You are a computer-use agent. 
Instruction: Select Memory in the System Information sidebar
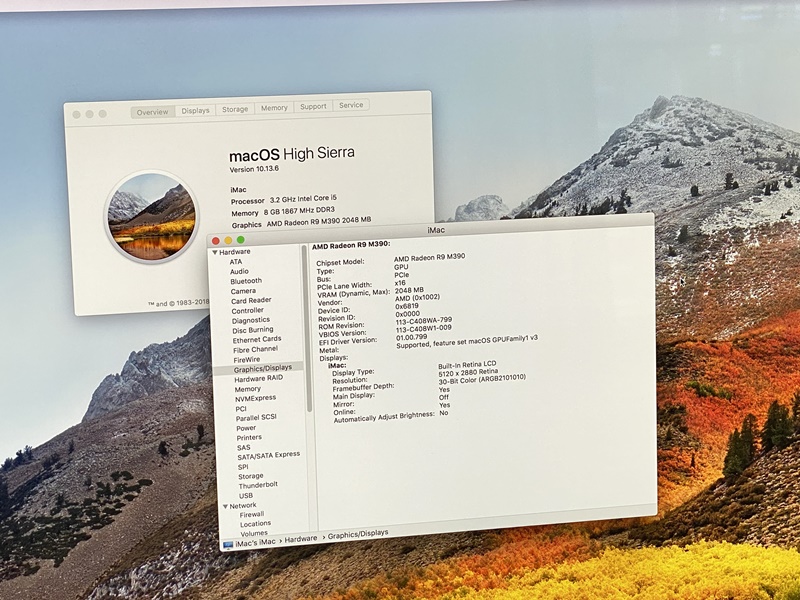click(x=247, y=389)
